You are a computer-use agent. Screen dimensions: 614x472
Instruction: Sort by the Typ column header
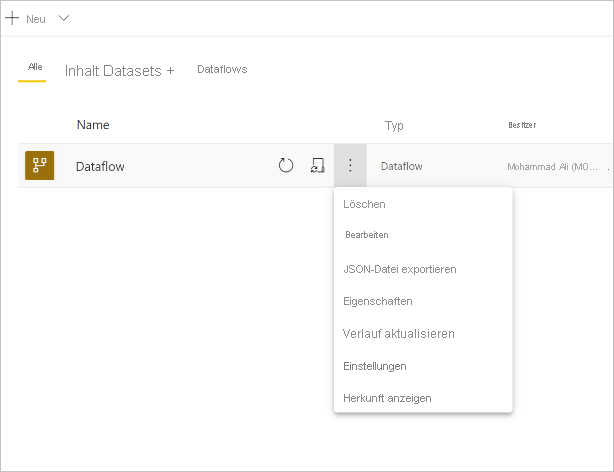click(x=394, y=126)
